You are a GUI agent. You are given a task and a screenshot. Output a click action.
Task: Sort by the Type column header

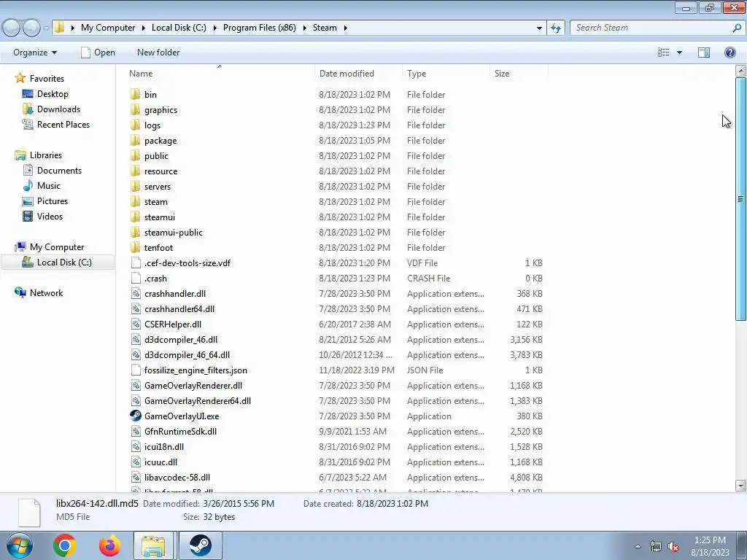pos(446,74)
